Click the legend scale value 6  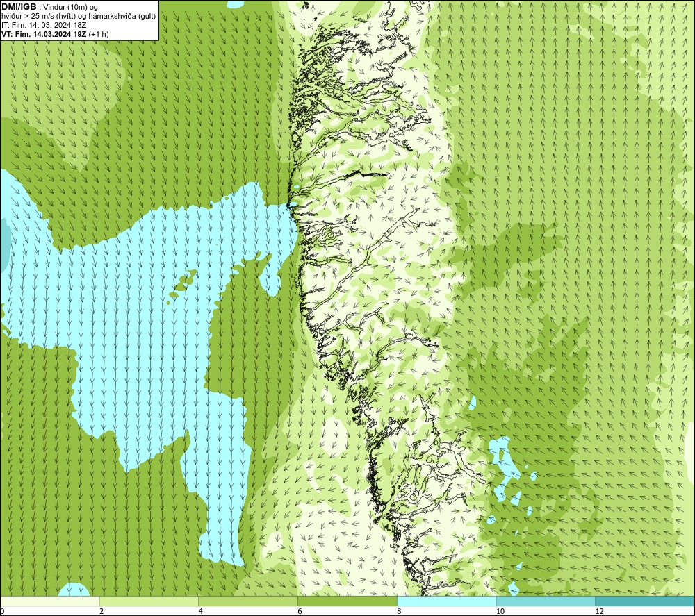[x=300, y=611]
